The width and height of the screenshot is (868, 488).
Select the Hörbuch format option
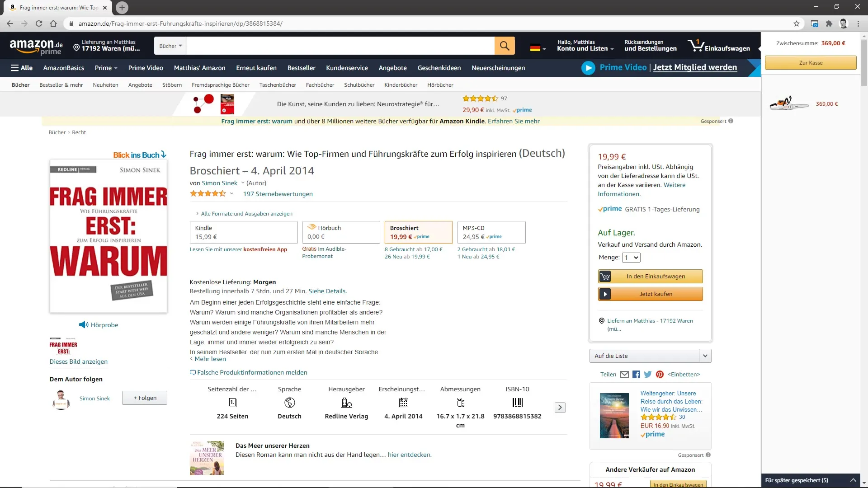coord(341,232)
